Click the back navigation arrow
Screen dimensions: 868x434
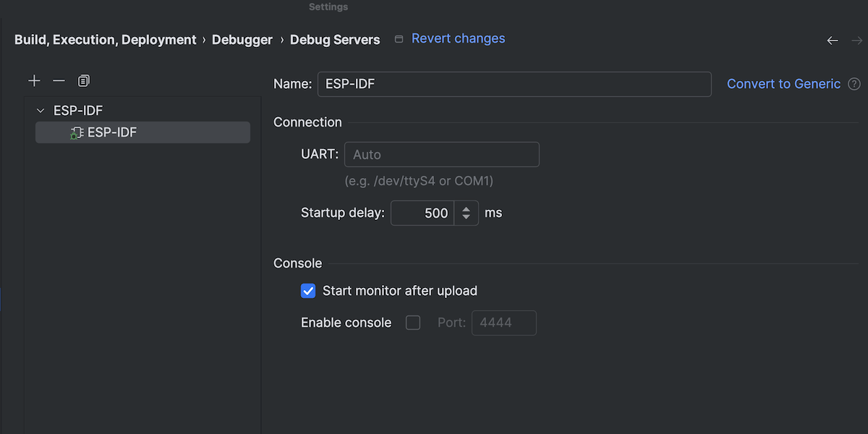(833, 41)
